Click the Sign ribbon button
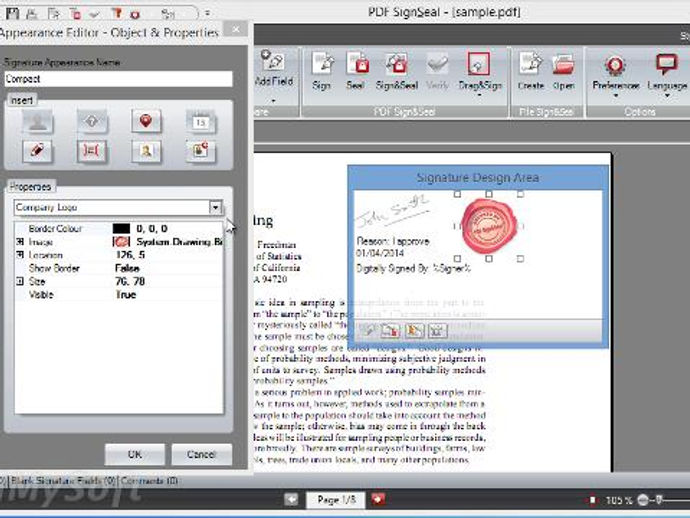 coord(322,70)
